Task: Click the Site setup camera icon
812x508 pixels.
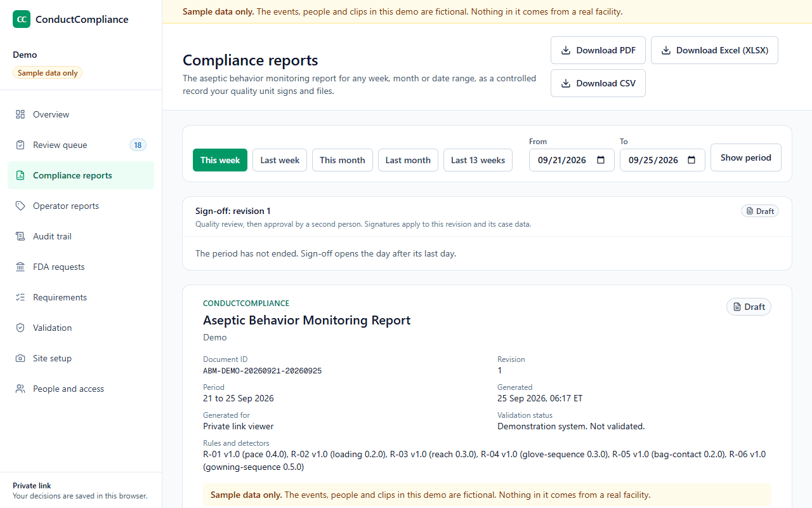Action: pos(20,358)
